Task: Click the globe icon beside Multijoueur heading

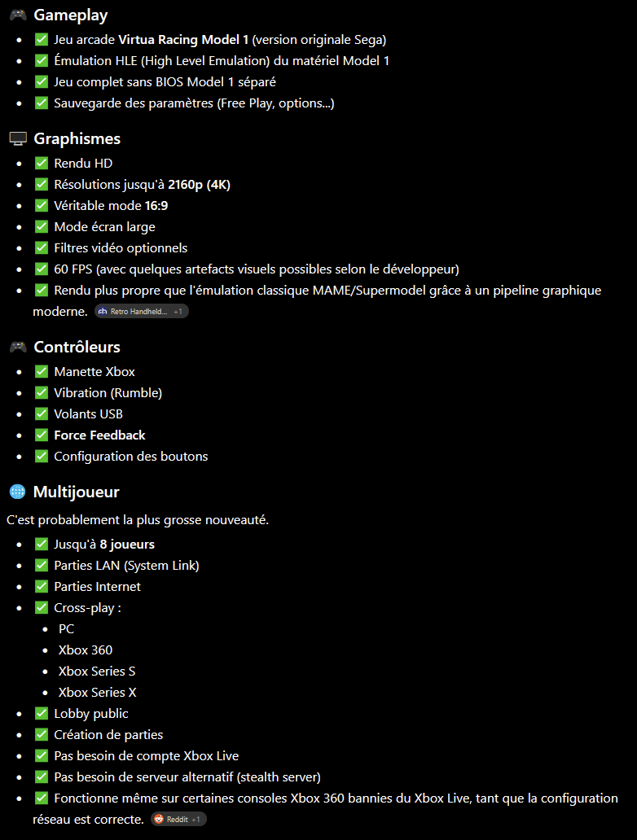Action: click(x=18, y=492)
